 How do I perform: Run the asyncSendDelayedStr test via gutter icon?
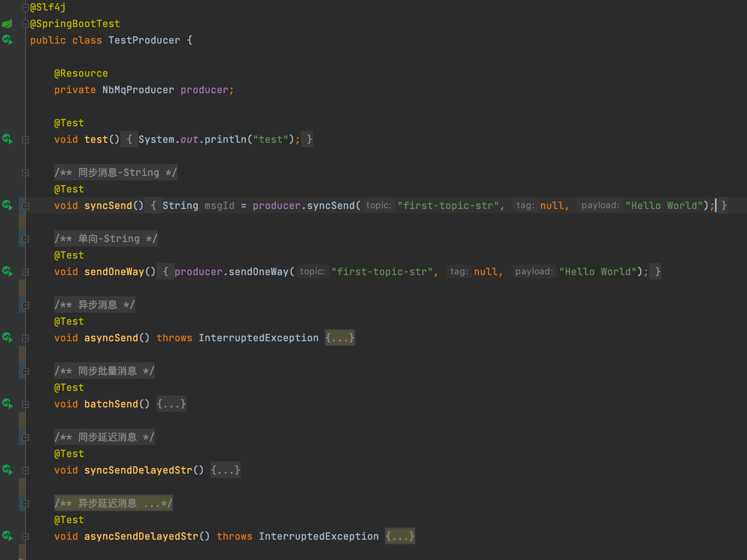(8, 536)
